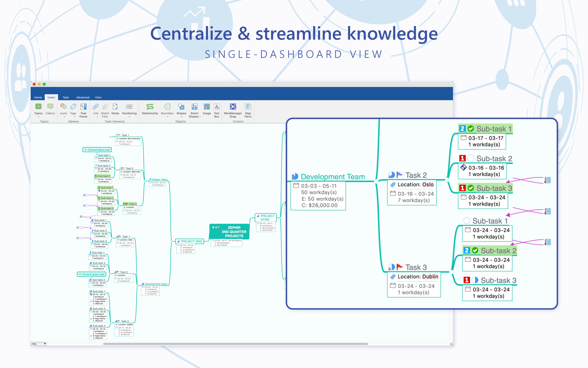Click the horizontal scrollbar at window bottom
Viewport: 588px width, 368px height.
coord(235,344)
